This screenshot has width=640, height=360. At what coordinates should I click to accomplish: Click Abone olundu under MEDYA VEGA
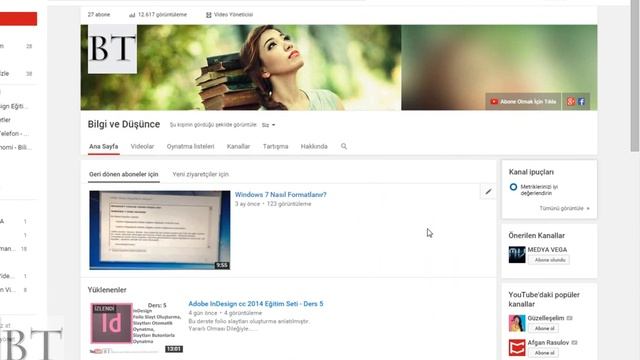pos(549,260)
